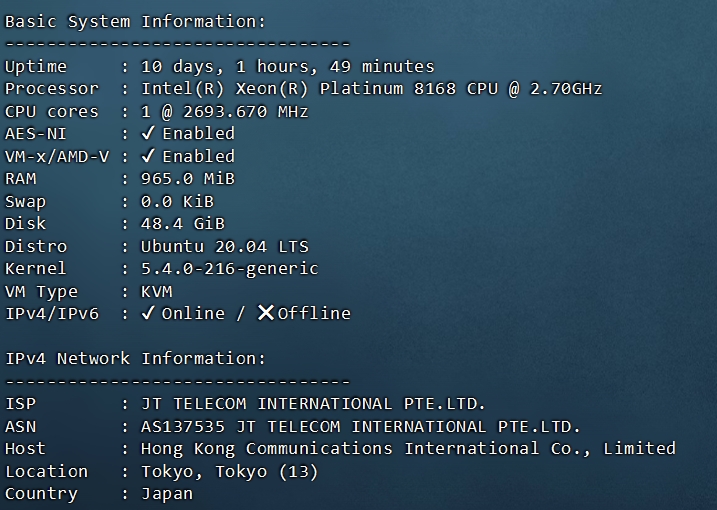Click the IPv4 Network Information heading
This screenshot has height=510, width=717.
coord(136,358)
